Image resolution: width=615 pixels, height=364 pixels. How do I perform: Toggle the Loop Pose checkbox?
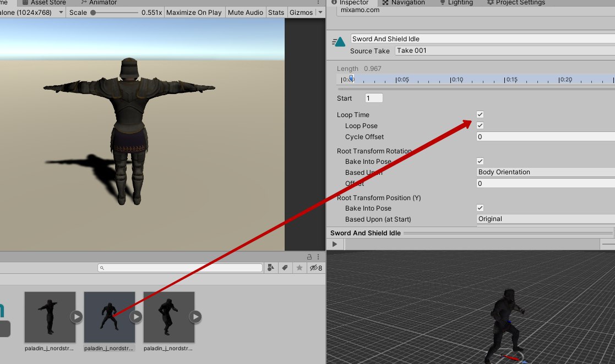[x=480, y=125]
